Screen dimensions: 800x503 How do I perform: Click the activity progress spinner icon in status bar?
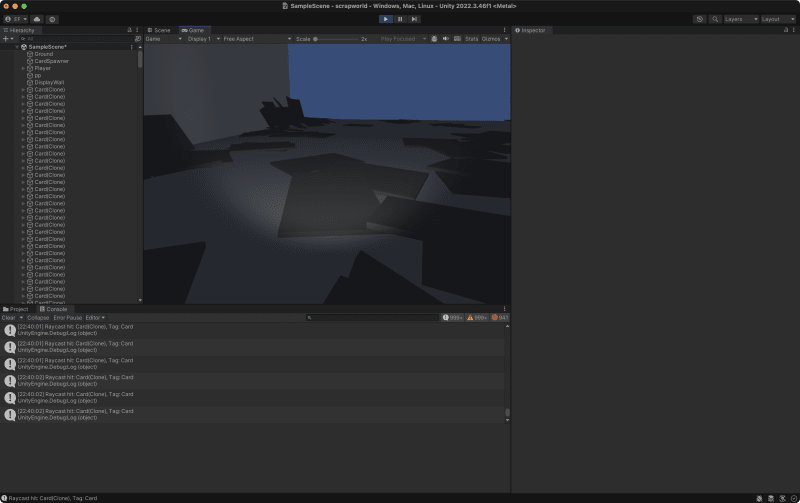tap(793, 498)
